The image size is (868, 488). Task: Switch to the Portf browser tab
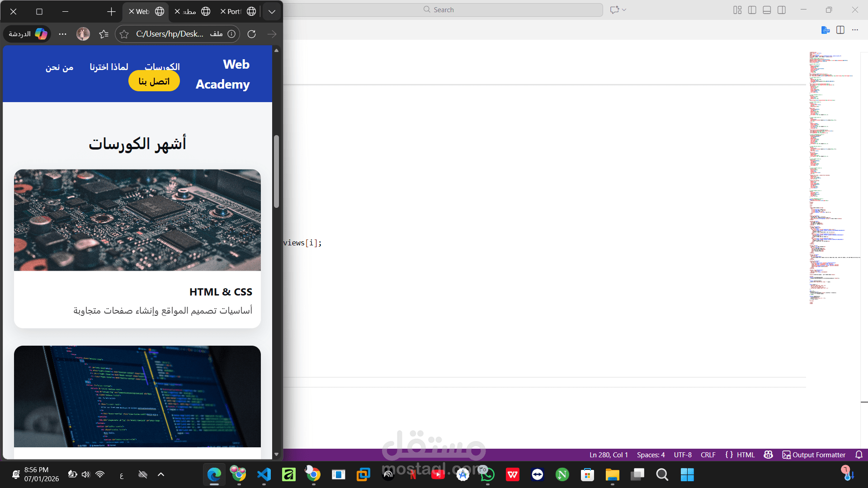(234, 12)
